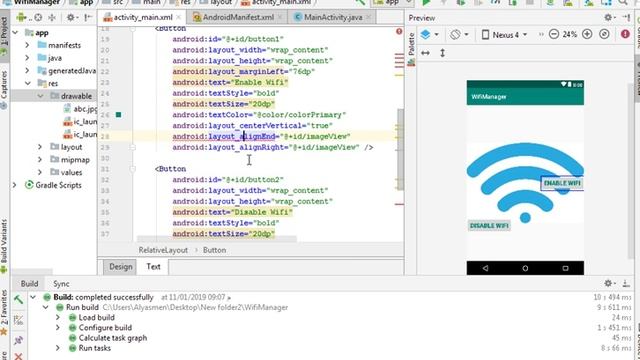
Task: Open the app run configuration dropdown
Action: [391, 2]
